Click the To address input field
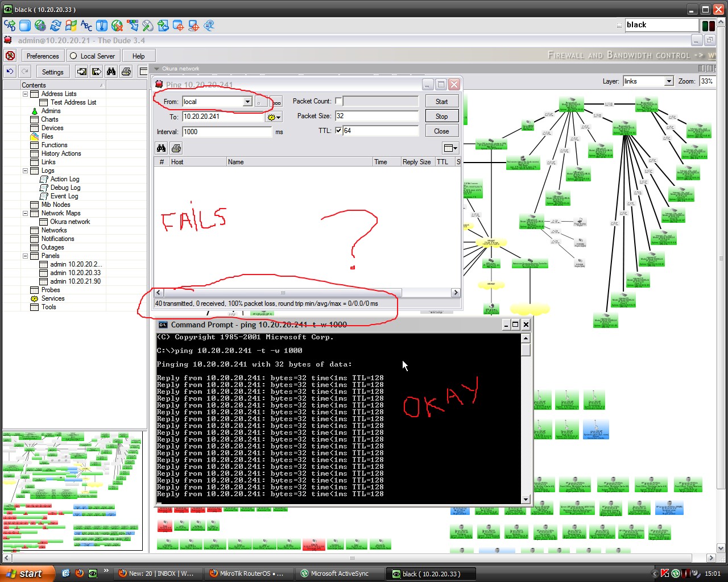 pyautogui.click(x=222, y=117)
